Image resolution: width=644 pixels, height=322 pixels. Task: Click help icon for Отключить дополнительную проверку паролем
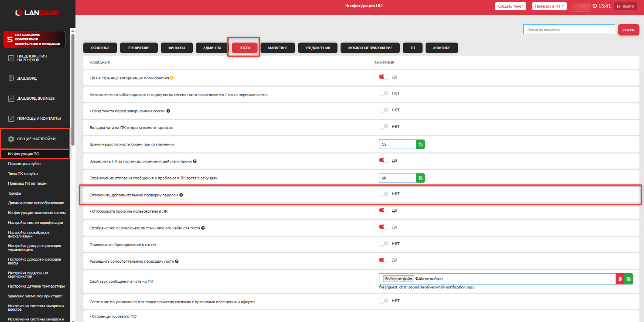[x=181, y=195]
